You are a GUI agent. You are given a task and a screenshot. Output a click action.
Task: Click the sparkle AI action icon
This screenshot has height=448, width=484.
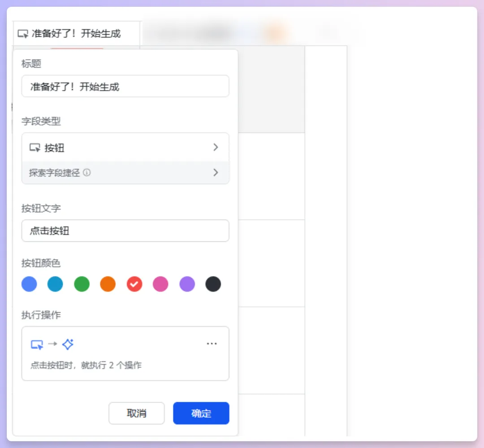(68, 345)
